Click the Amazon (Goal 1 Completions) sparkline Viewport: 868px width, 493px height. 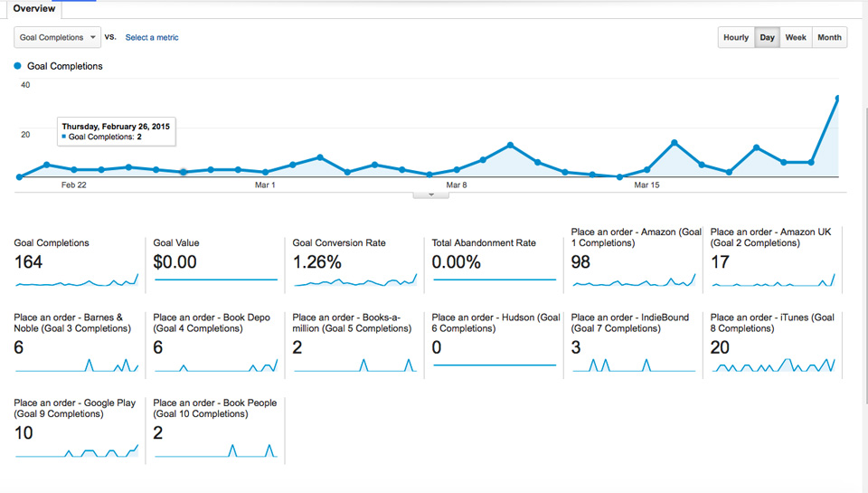(x=634, y=280)
